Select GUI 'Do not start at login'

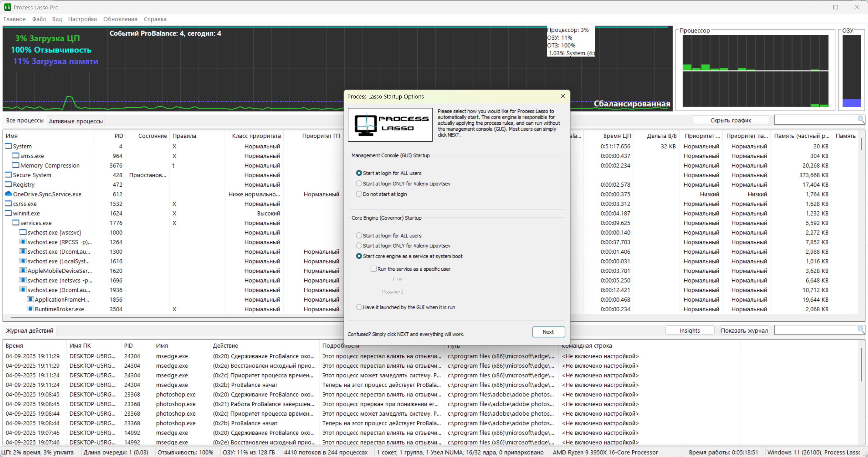(359, 194)
